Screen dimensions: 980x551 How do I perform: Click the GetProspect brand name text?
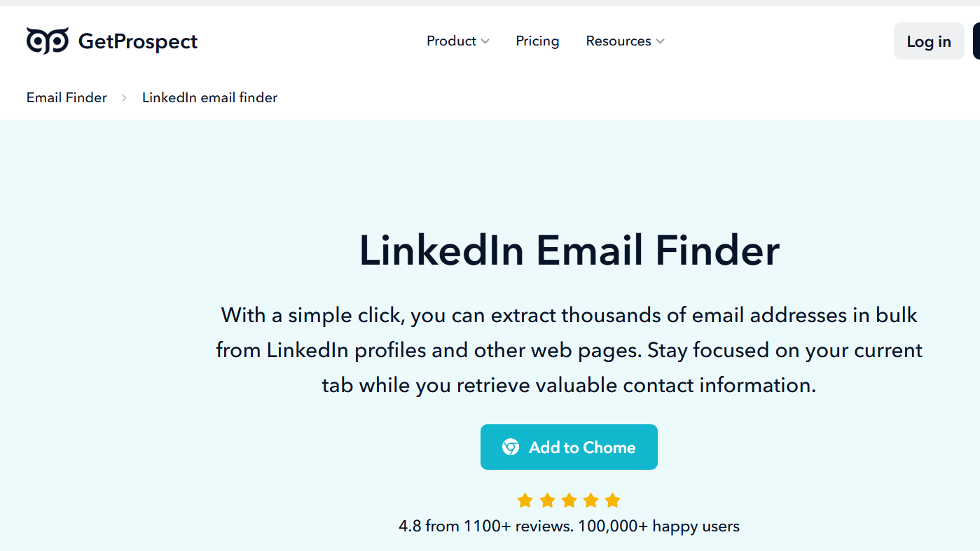point(138,41)
